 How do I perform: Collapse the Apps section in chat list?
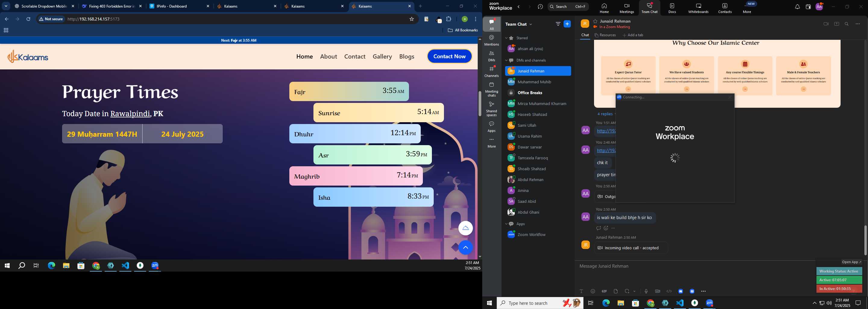(506, 224)
